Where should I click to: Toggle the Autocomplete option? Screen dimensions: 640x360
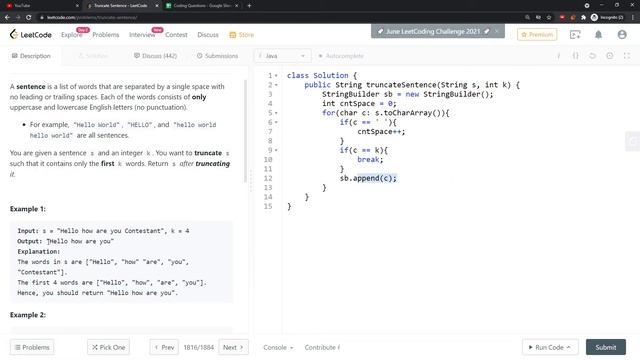341,56
